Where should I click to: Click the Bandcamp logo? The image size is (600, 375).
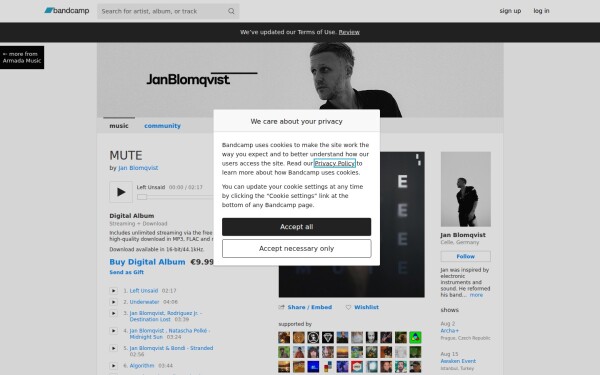pos(67,11)
